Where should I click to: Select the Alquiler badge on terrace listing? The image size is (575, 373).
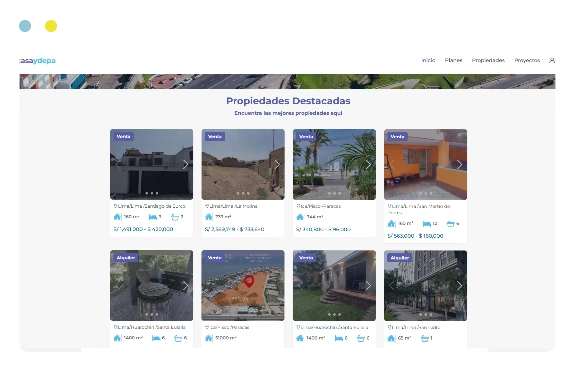click(125, 257)
